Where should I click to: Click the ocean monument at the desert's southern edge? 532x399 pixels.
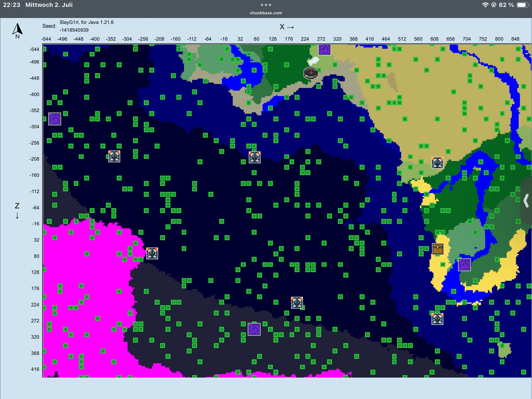(x=437, y=163)
